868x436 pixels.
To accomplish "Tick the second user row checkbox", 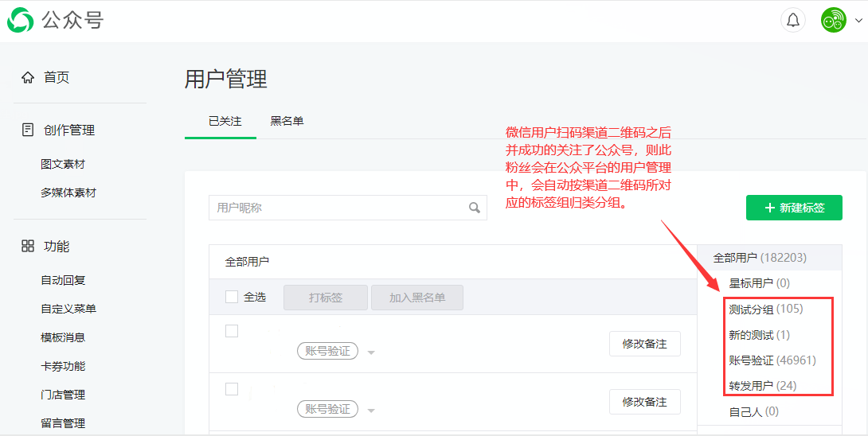I will 232,389.
